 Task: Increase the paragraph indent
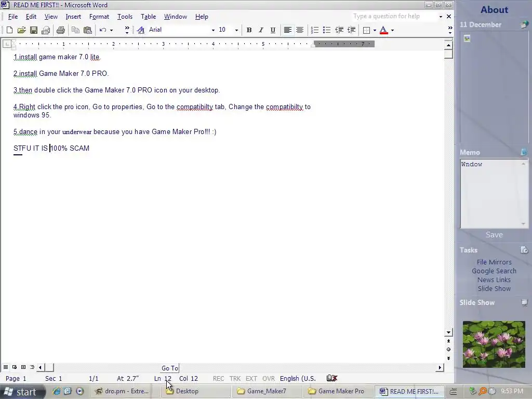coord(351,30)
